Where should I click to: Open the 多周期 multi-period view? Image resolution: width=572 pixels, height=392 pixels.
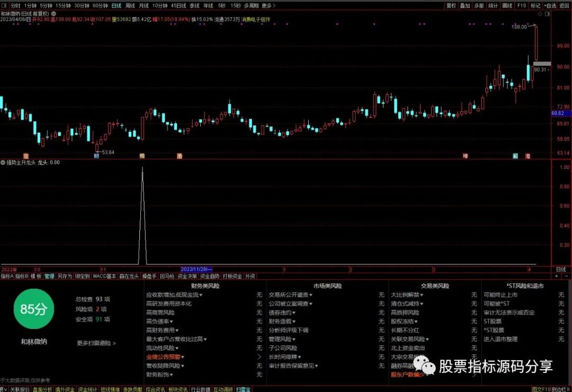click(252, 5)
